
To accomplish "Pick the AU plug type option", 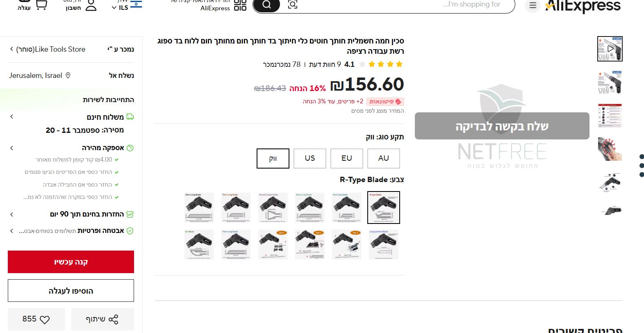I will 384,158.
